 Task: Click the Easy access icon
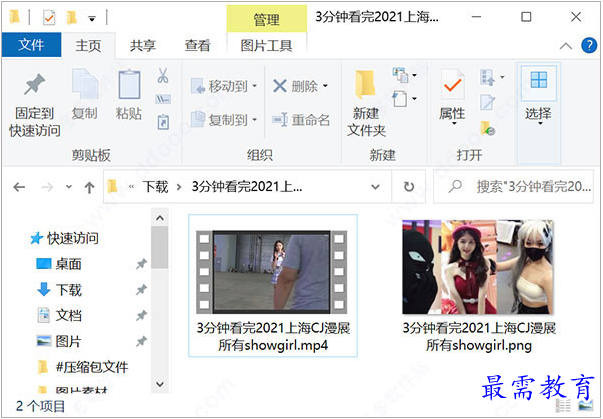400,99
